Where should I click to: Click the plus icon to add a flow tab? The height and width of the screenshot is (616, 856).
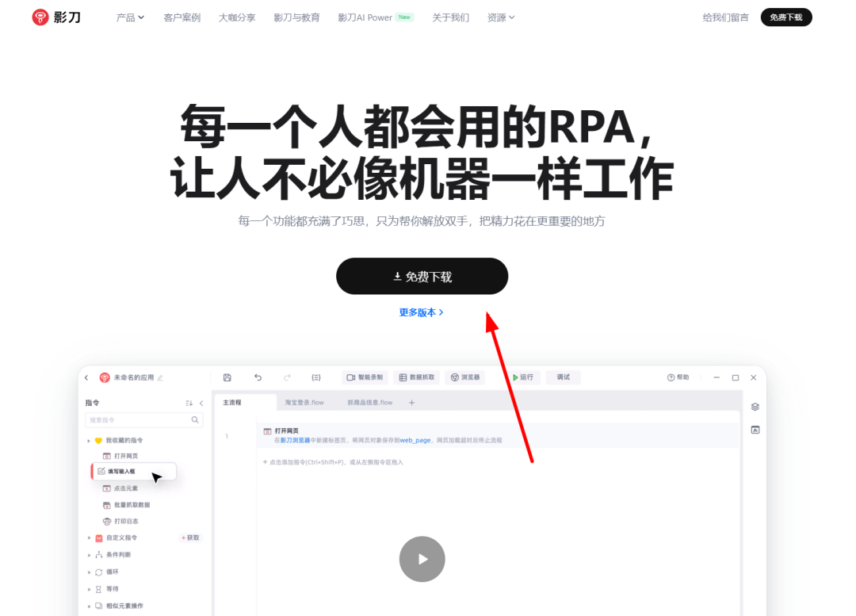pos(411,403)
